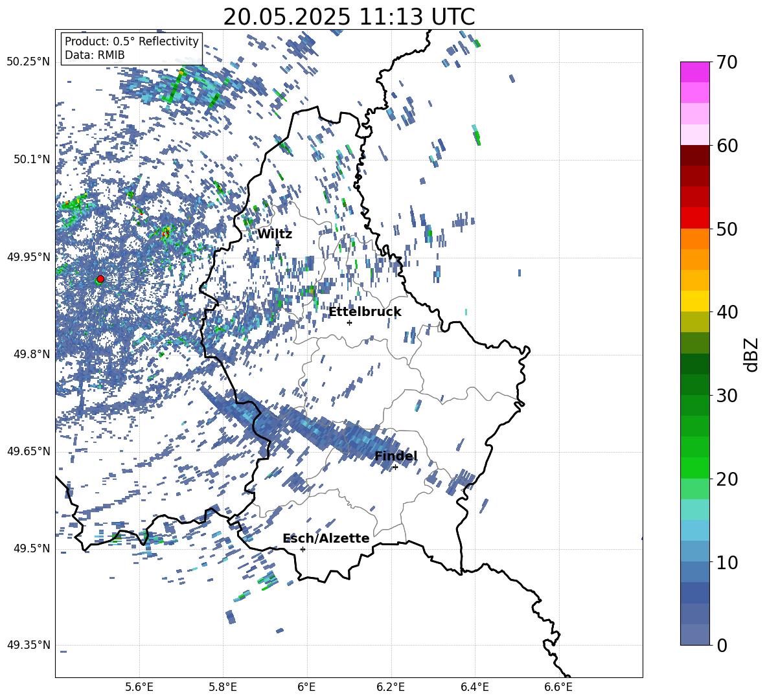Click the title 20.05.2025 11:13 UTC
This screenshot has width=767, height=700.
pyautogui.click(x=349, y=17)
